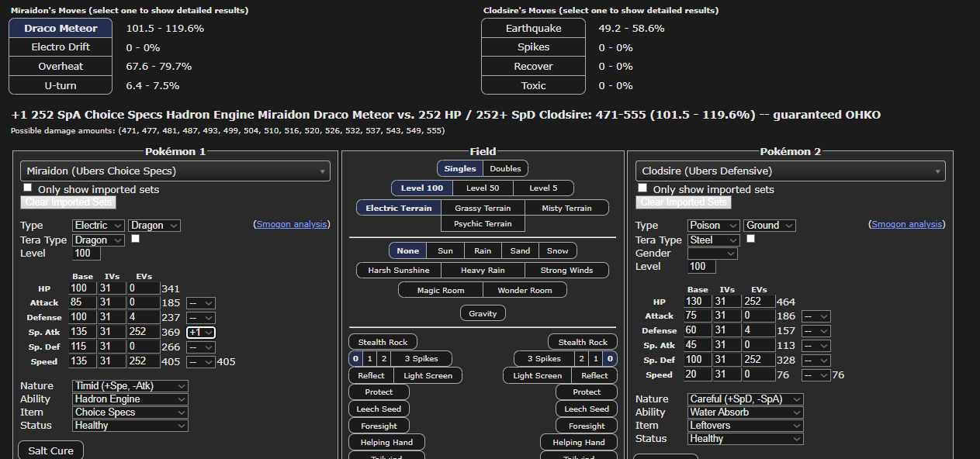This screenshot has height=459, width=980.
Task: Select Miraidon's Electro Drift move
Action: 61,47
